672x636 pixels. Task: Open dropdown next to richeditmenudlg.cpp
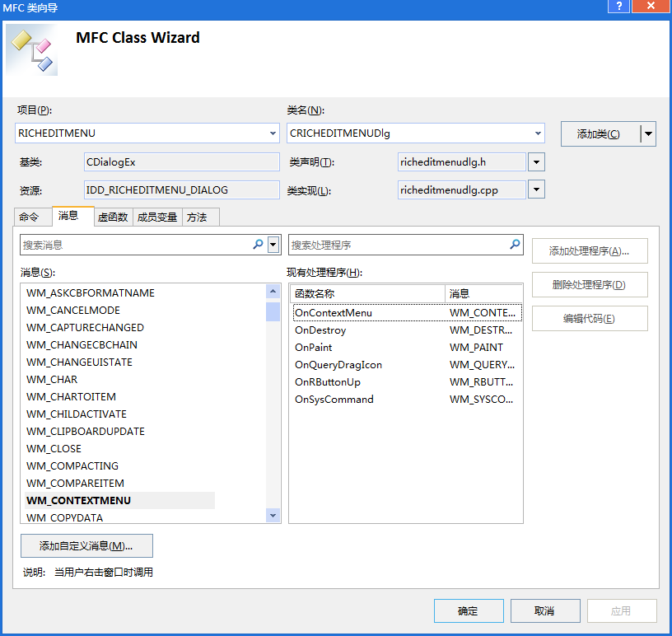pyautogui.click(x=536, y=189)
